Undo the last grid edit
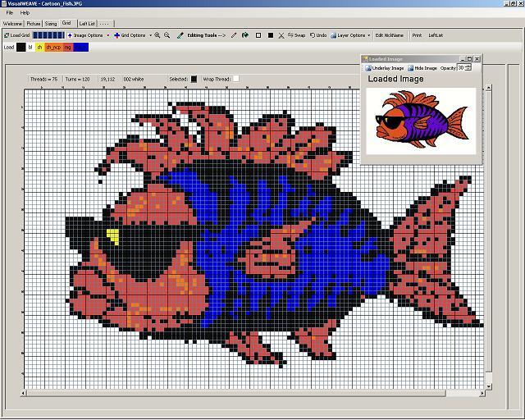525x420 pixels. [318, 35]
